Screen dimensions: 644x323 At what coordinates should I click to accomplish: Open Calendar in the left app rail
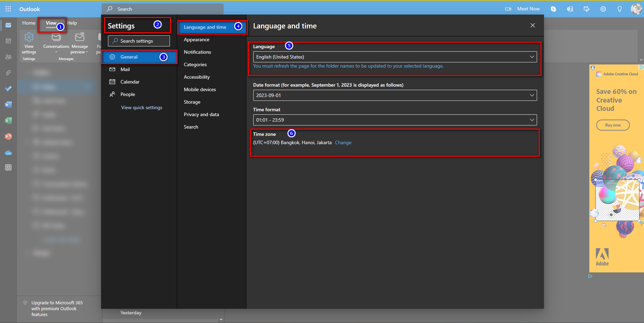(x=8, y=41)
